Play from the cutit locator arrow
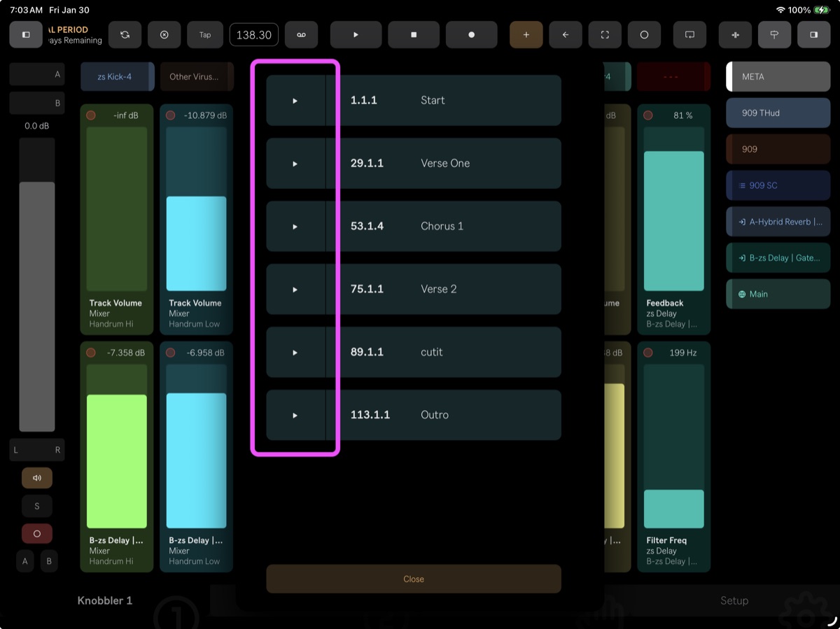Viewport: 840px width, 629px height. [x=295, y=353]
